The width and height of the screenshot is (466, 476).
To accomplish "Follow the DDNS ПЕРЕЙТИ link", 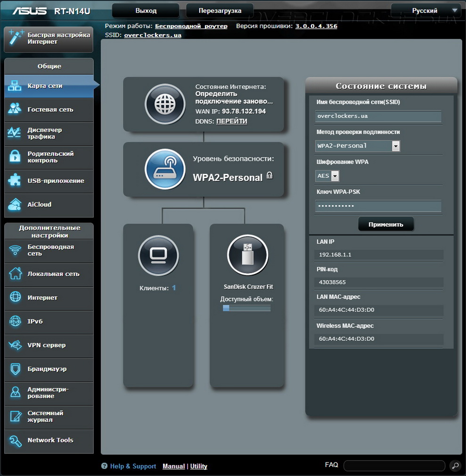I will pos(231,121).
